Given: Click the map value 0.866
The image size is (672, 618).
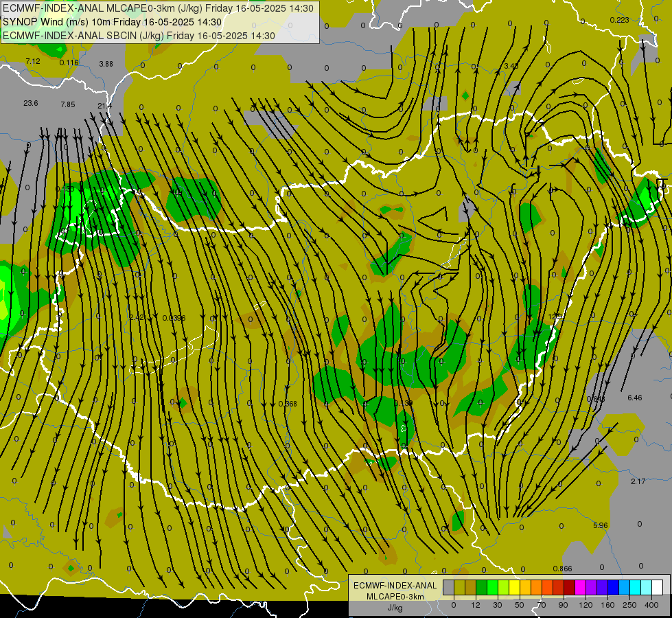Looking at the screenshot, I should coord(562,569).
